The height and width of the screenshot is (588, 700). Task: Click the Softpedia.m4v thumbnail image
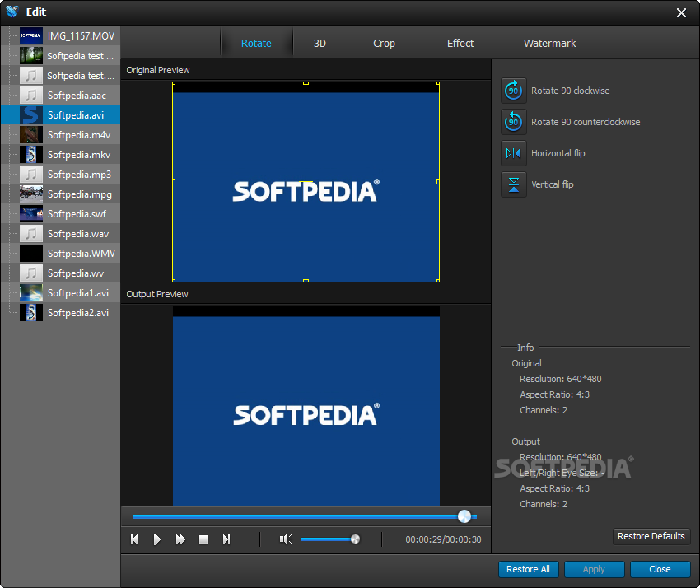pos(31,135)
